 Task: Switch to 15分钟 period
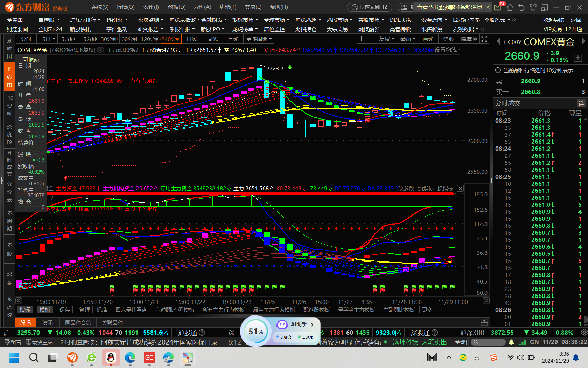[89, 39]
